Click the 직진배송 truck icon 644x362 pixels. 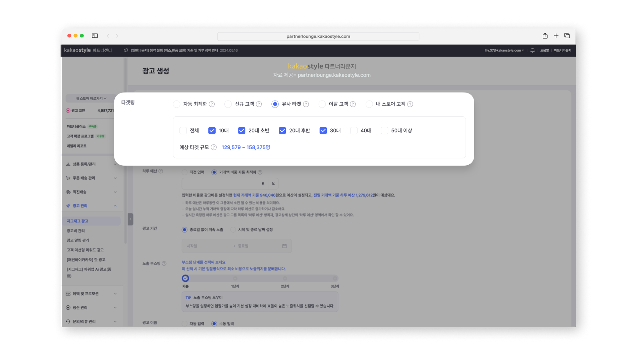pos(68,192)
